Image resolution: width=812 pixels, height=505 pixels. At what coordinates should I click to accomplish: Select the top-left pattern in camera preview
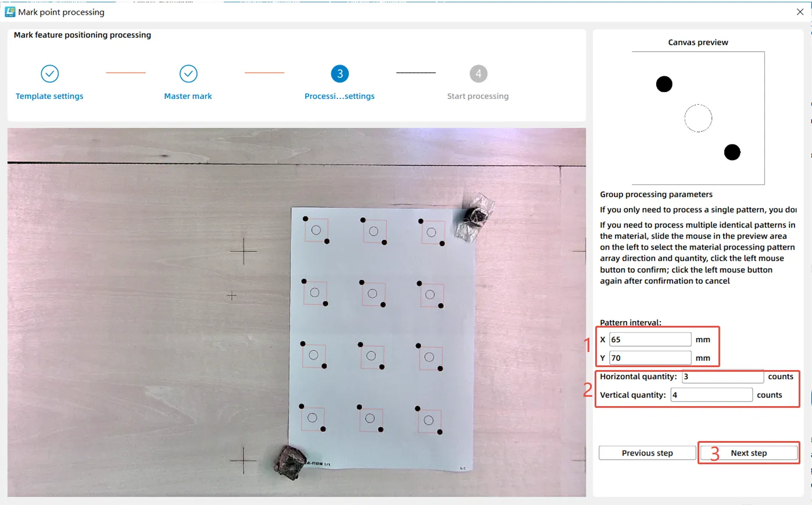(316, 230)
